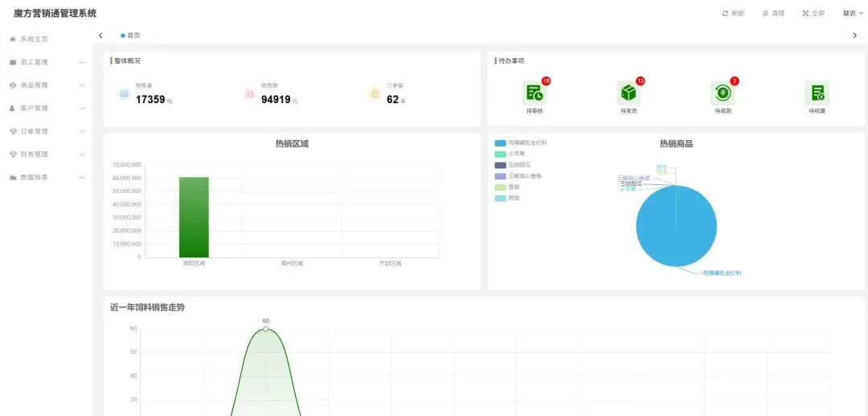
Task: Click the 雪梨 legend swatch
Action: coord(501,187)
